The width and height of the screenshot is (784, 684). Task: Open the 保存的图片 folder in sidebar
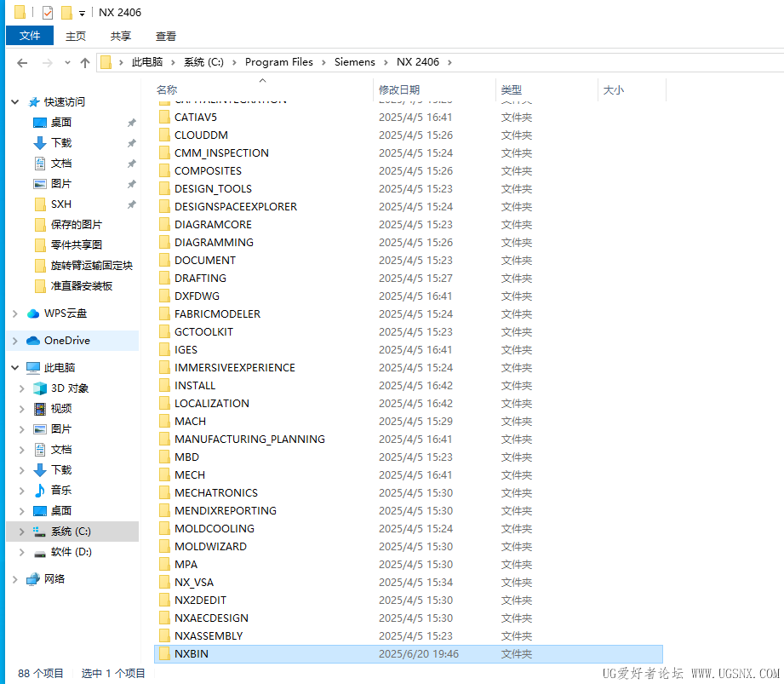coord(76,225)
